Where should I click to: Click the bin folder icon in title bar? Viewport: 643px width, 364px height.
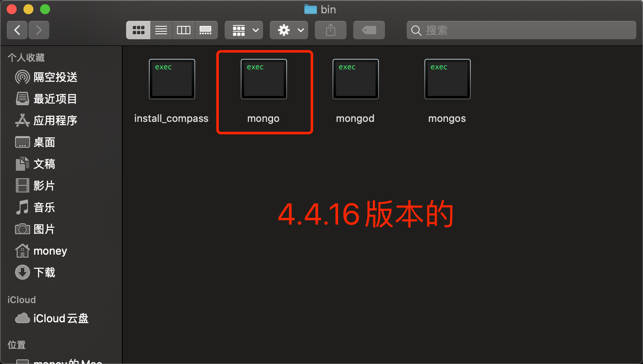311,9
